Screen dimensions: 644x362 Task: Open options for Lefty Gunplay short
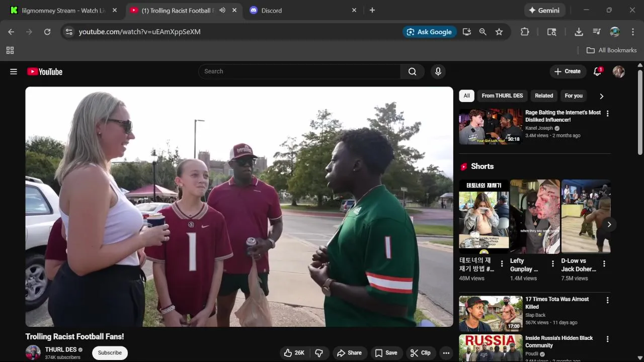(x=553, y=263)
